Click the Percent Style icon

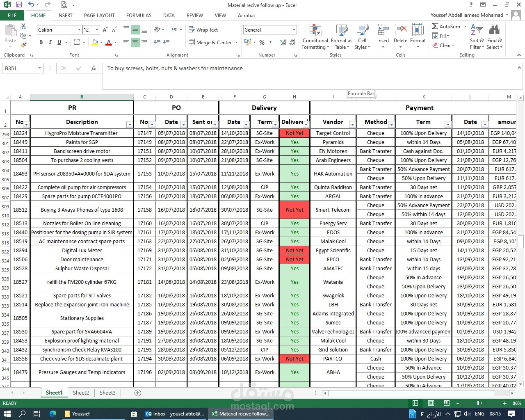262,42
